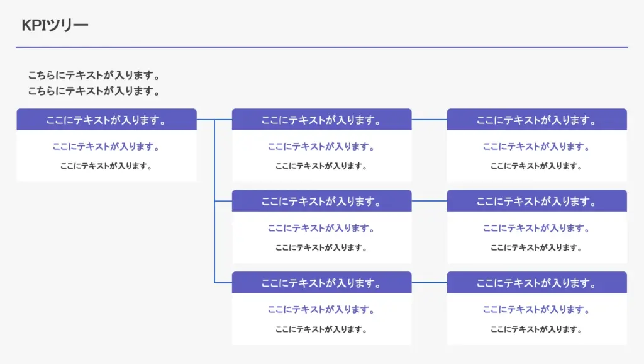The width and height of the screenshot is (644, 364).
Task: Select the top right-column node header
Action: pos(536,120)
